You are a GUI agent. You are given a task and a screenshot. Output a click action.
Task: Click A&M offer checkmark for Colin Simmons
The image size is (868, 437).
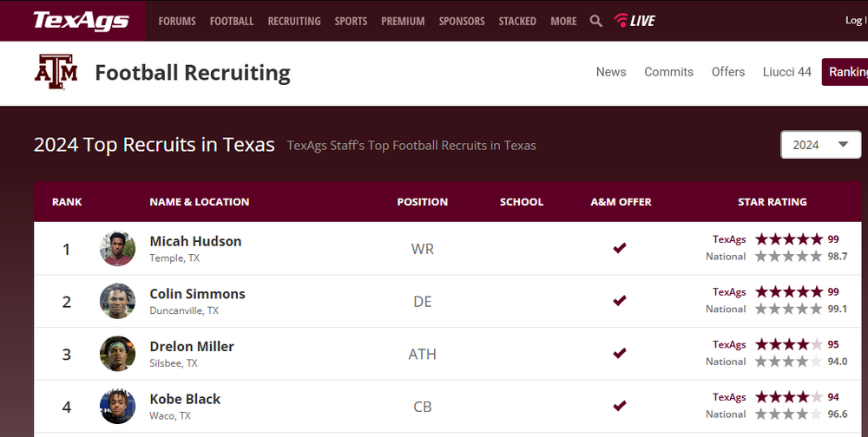[x=620, y=301]
